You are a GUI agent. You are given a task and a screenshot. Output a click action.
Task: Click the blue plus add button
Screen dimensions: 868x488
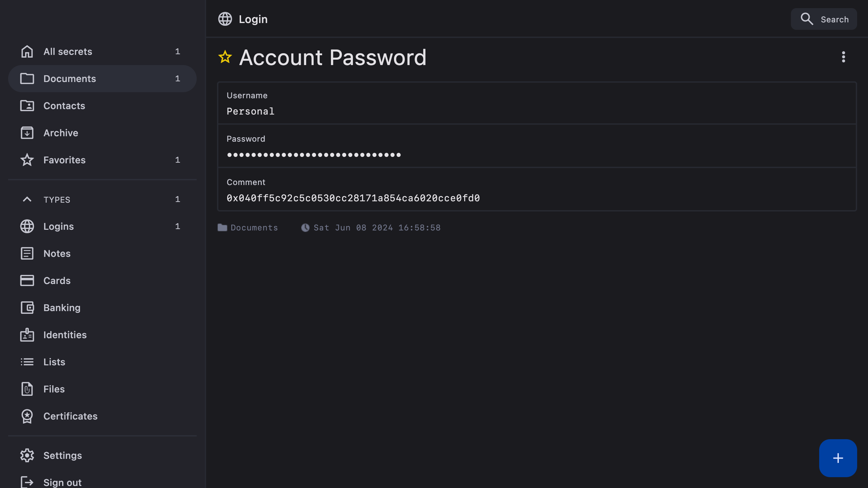pos(838,458)
